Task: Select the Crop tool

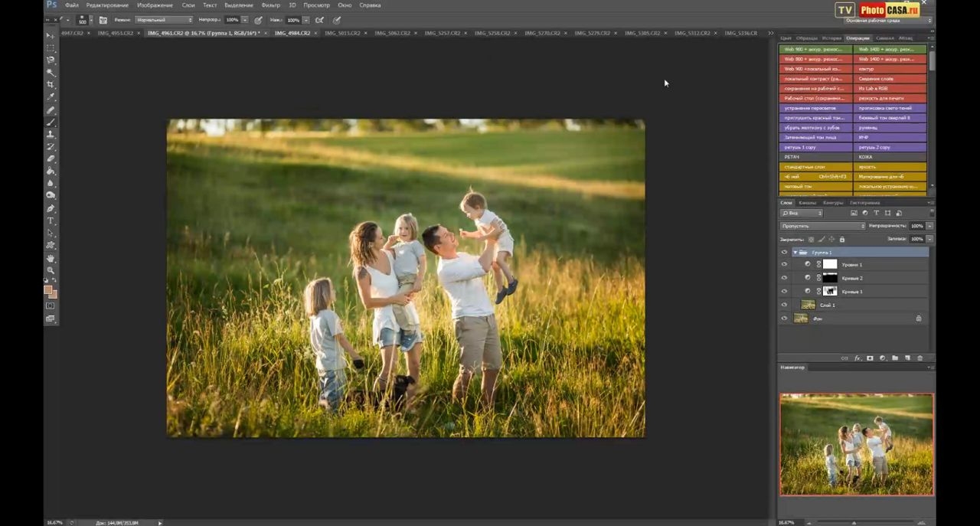Action: click(51, 84)
